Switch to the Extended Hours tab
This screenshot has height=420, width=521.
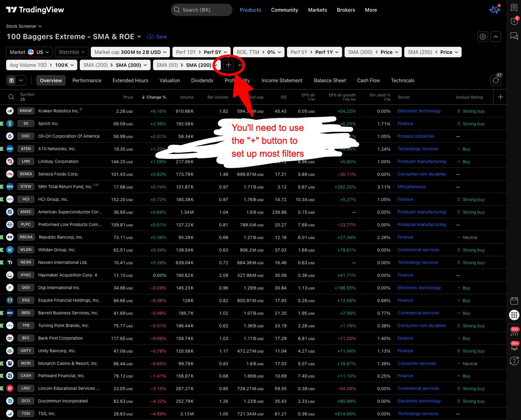[x=130, y=81]
